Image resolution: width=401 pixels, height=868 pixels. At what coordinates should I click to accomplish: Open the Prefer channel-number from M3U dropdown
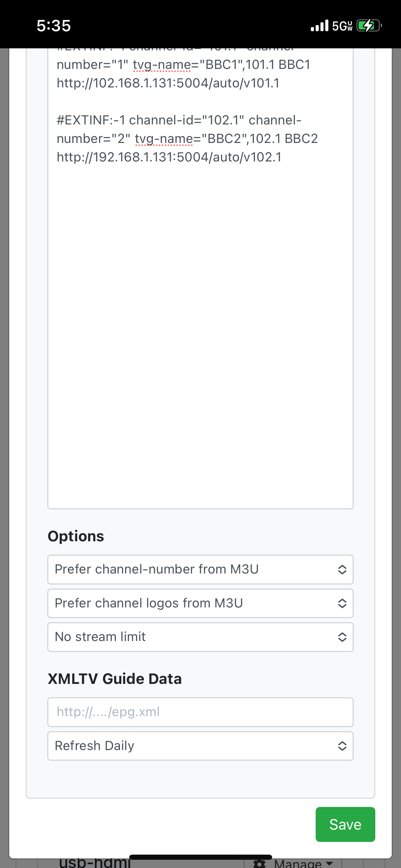click(200, 569)
